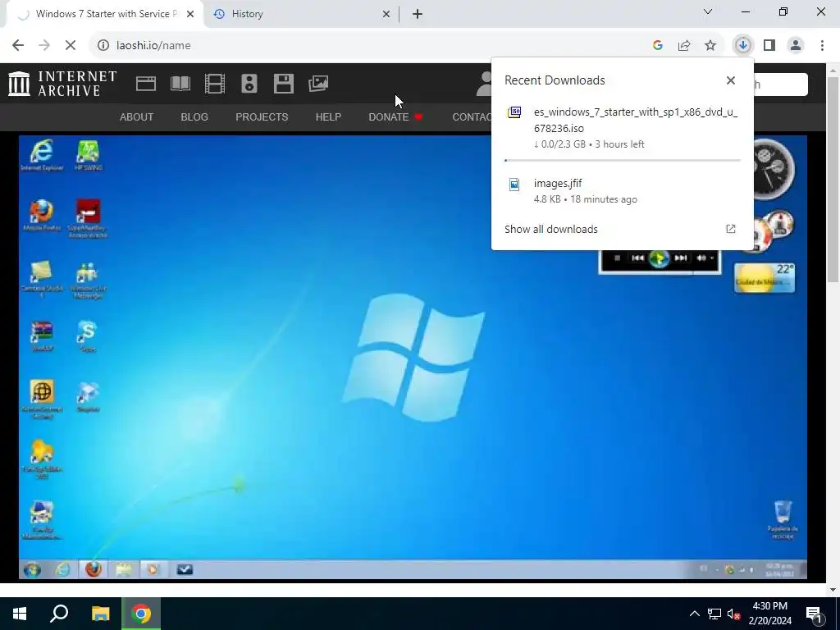
Task: Toggle the Downloads toolbar button
Action: coord(743,46)
